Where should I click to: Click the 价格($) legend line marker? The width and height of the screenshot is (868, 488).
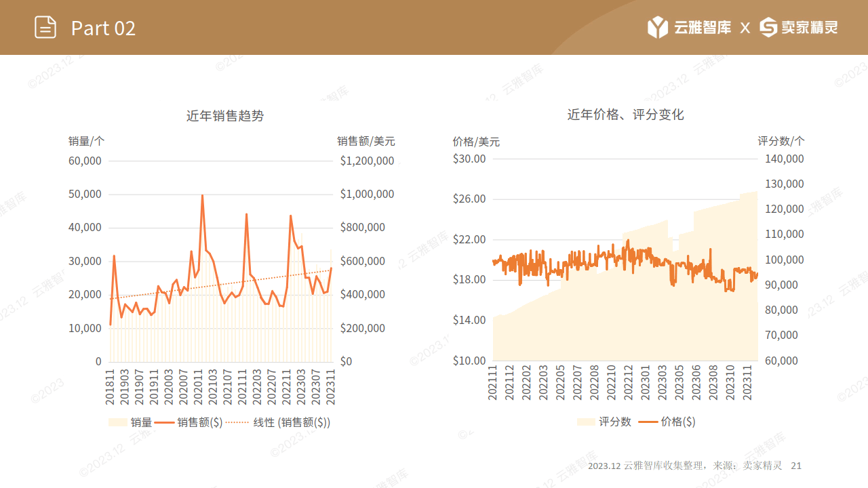pos(648,422)
